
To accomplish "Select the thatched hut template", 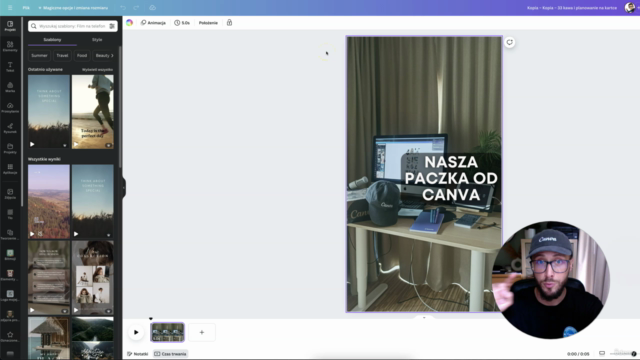I will coord(49,338).
